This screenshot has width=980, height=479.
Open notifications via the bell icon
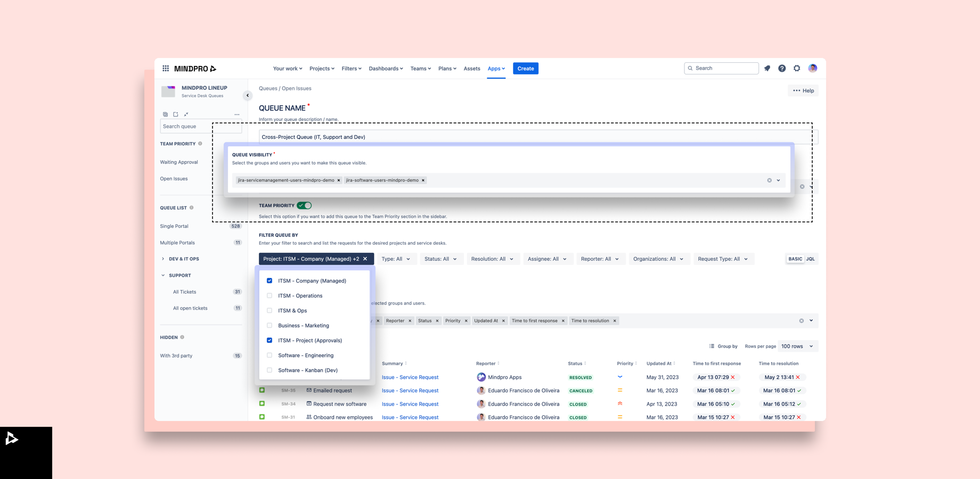767,68
